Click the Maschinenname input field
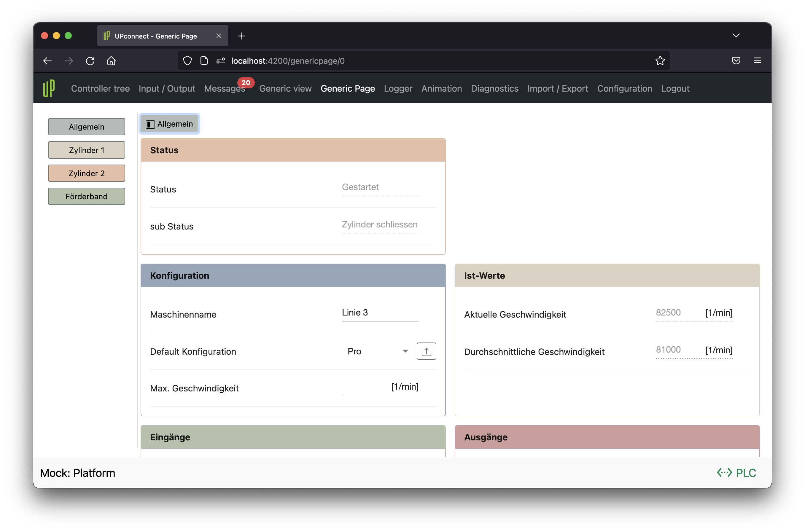 click(379, 313)
